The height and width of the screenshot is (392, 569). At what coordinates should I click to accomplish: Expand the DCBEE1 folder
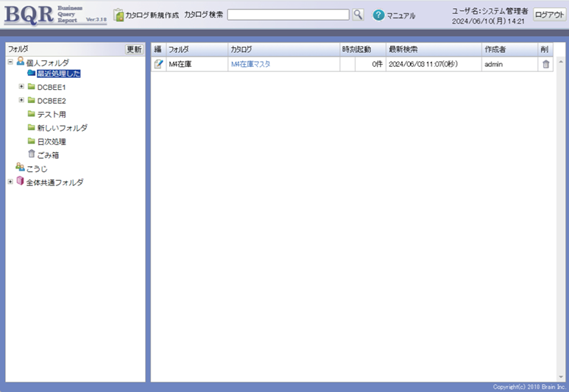click(21, 87)
